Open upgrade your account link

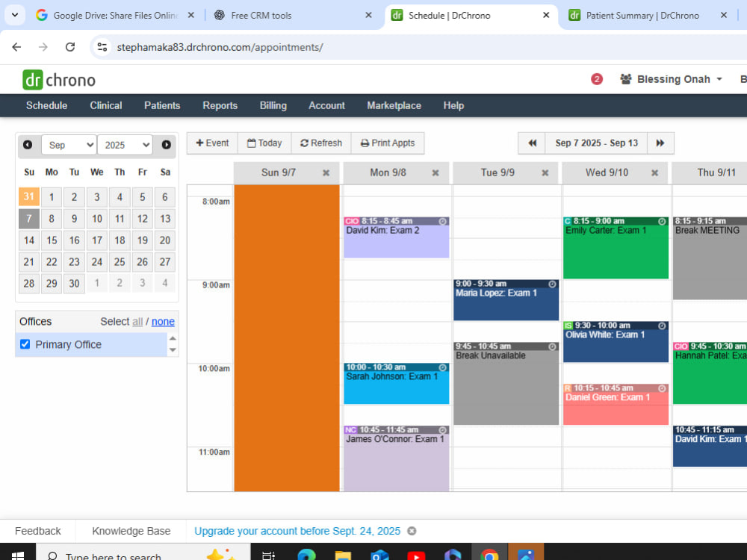pos(297,531)
